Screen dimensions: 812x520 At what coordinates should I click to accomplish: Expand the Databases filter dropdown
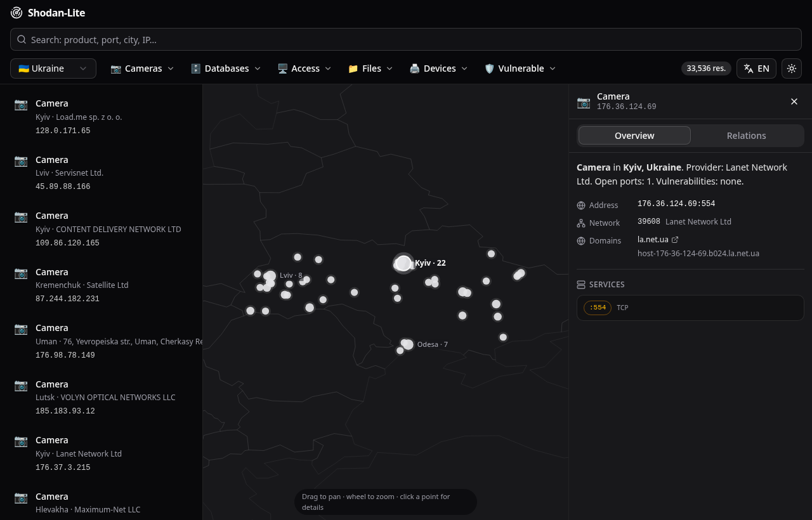226,68
